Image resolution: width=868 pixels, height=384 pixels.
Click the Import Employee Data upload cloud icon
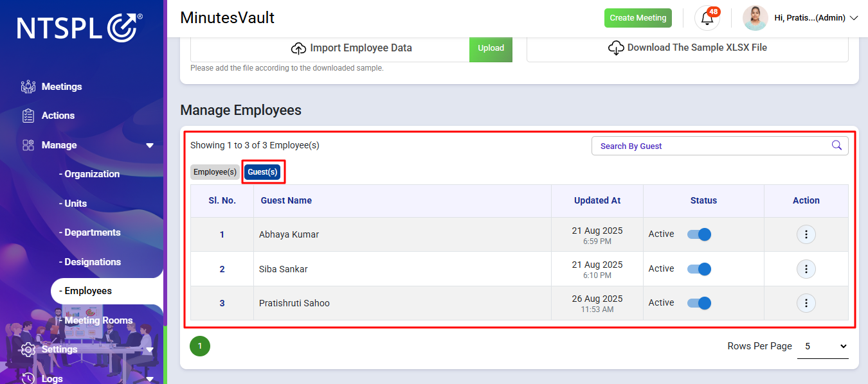[x=298, y=48]
